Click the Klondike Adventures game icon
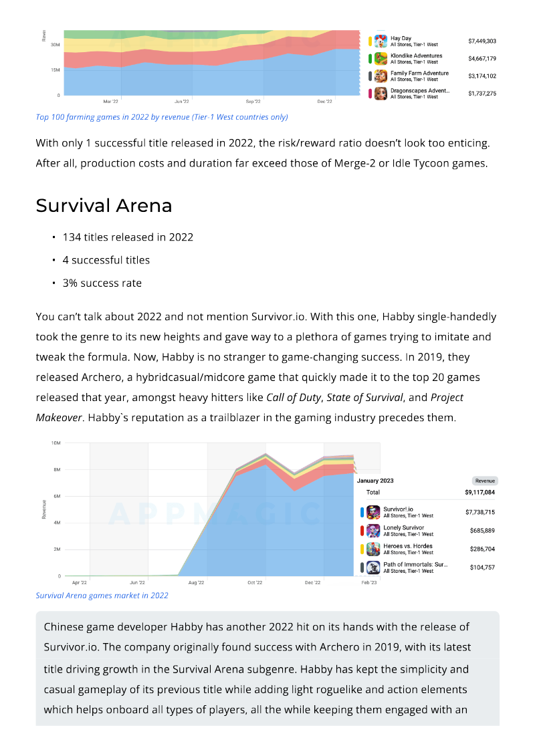This screenshot has width=535, height=756. [381, 58]
